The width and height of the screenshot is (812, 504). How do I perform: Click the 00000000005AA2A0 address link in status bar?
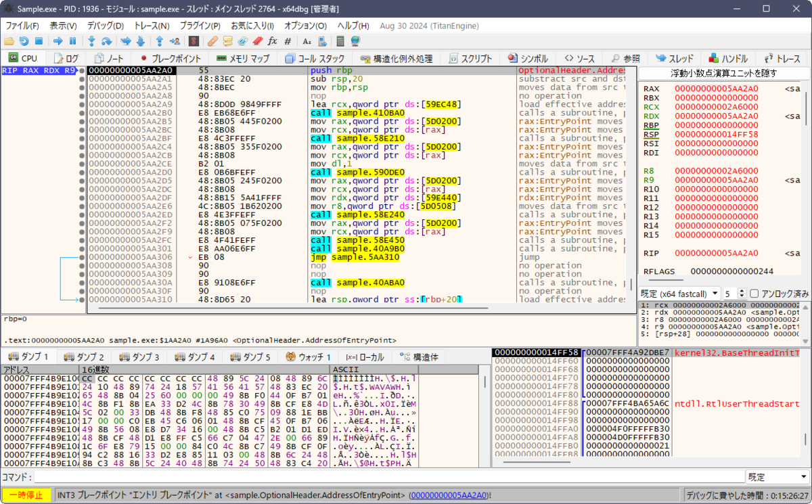click(448, 495)
